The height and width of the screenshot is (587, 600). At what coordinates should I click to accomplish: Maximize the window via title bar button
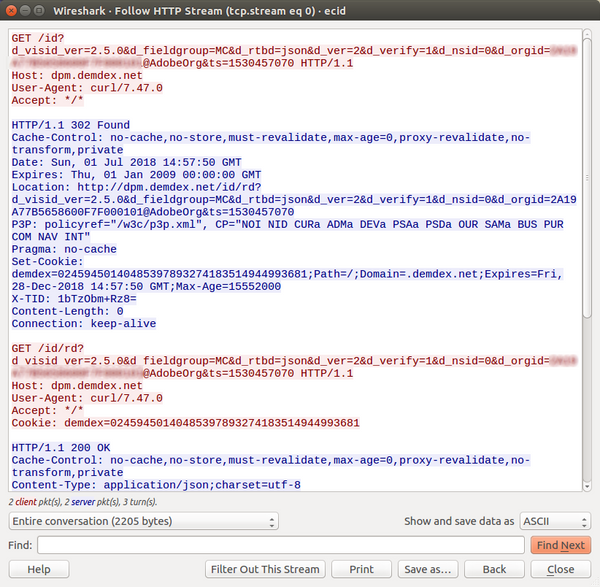(39, 10)
